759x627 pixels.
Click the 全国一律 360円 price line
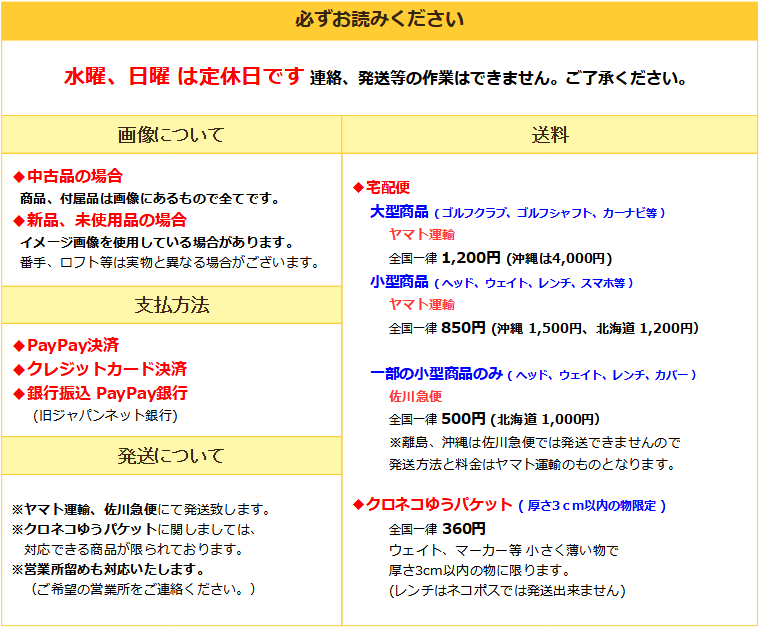click(436, 528)
